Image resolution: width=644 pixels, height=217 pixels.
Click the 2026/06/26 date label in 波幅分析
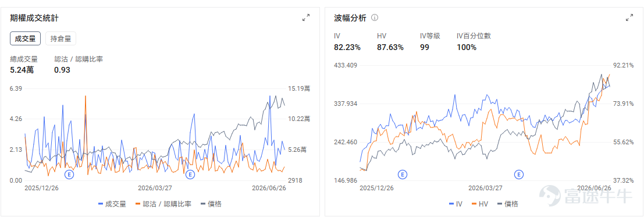pyautogui.click(x=594, y=188)
